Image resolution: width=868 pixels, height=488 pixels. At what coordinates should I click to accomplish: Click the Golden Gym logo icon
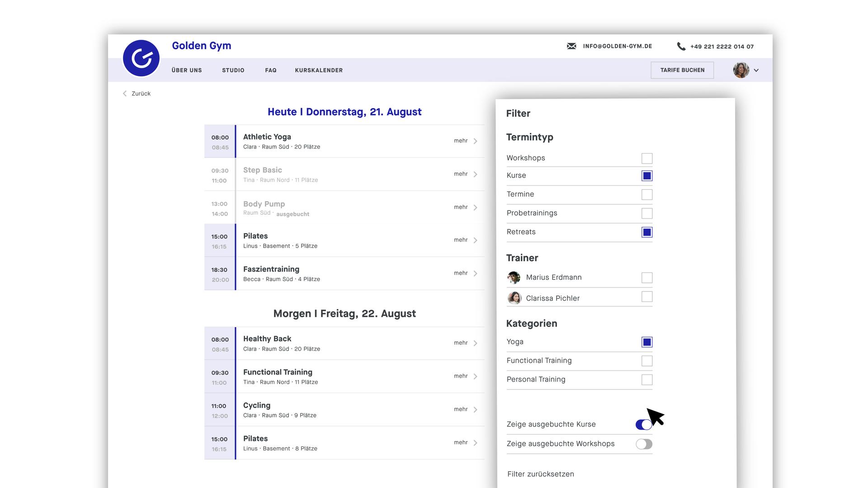(142, 58)
